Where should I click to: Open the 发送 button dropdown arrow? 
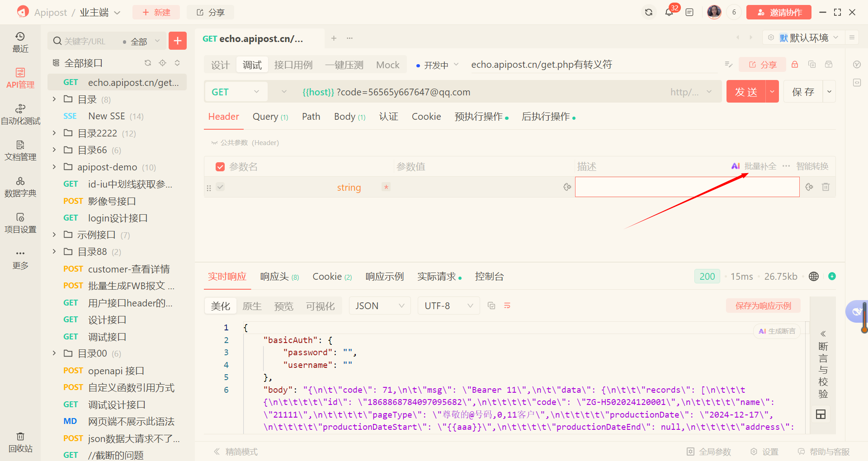pos(772,92)
